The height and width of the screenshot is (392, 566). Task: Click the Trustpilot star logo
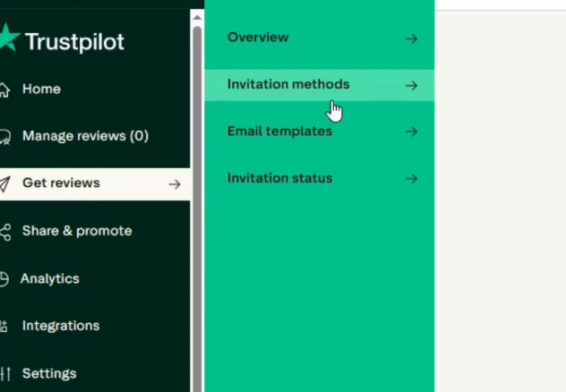pyautogui.click(x=9, y=37)
